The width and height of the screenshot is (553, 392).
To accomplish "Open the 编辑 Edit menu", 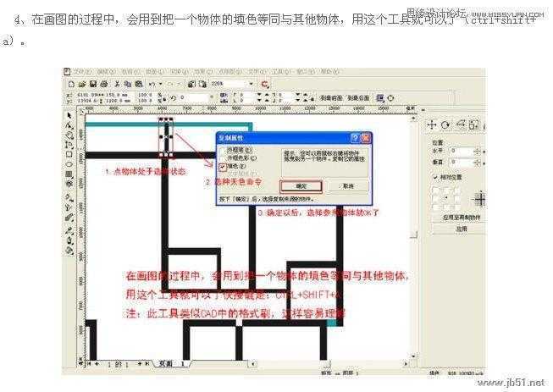I will pyautogui.click(x=106, y=72).
